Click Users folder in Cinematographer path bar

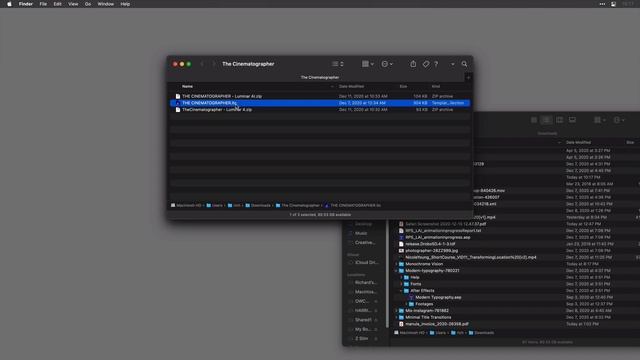click(x=215, y=205)
